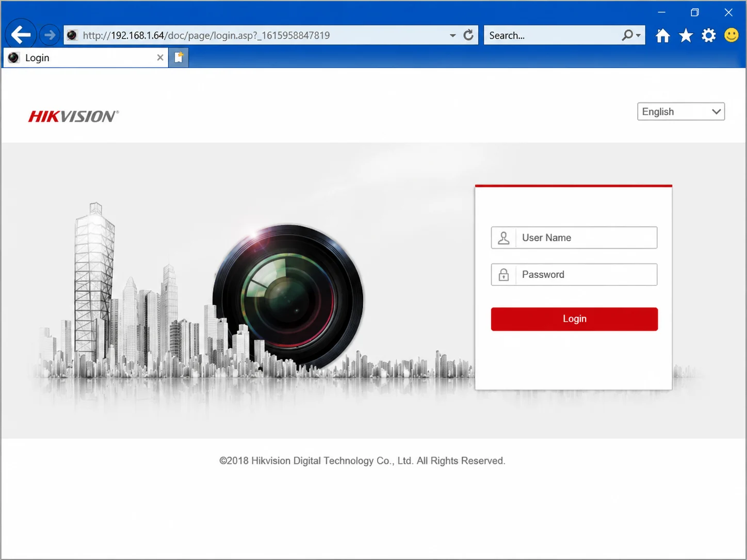The width and height of the screenshot is (747, 560).
Task: Click the browser forward arrow button
Action: [50, 35]
